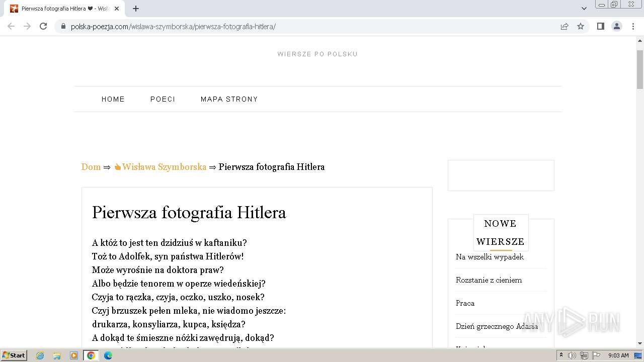
Task: View site info via the padlock icon
Action: coord(63,27)
